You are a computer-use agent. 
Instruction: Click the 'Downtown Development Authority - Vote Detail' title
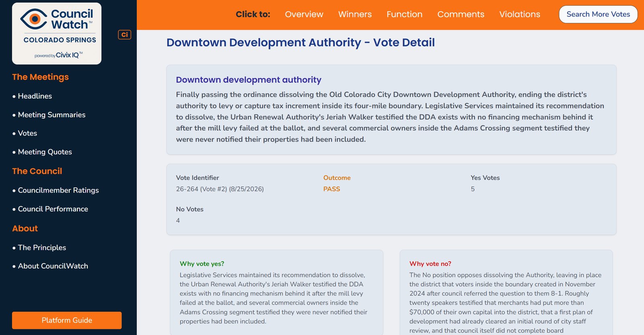click(x=301, y=43)
